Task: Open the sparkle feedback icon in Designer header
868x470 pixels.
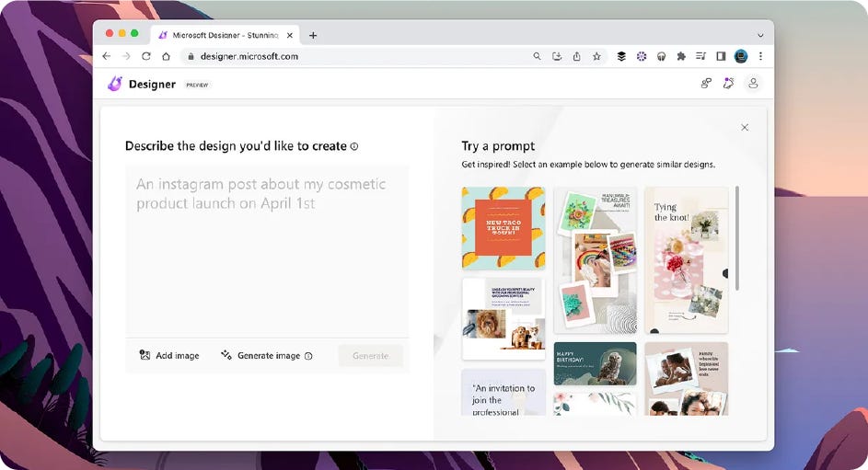Action: coord(728,84)
